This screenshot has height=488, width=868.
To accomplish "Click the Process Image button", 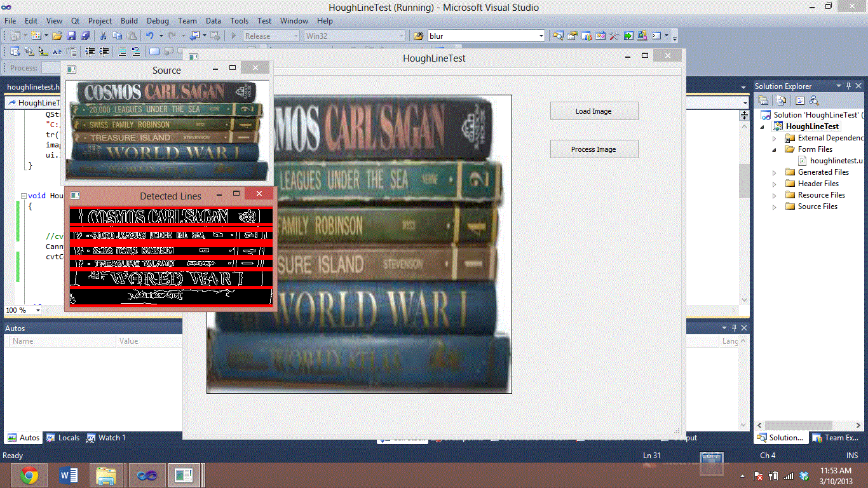I will 593,149.
